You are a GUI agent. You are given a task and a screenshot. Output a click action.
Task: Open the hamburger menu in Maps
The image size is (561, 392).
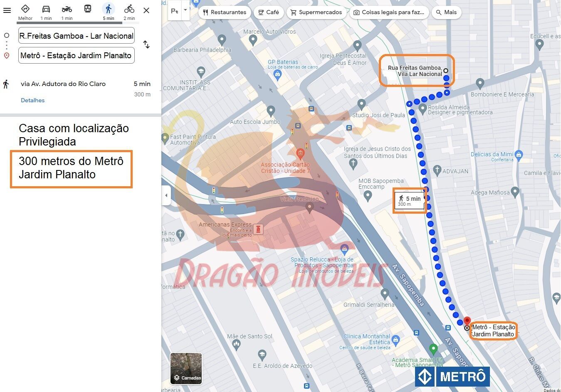[7, 10]
